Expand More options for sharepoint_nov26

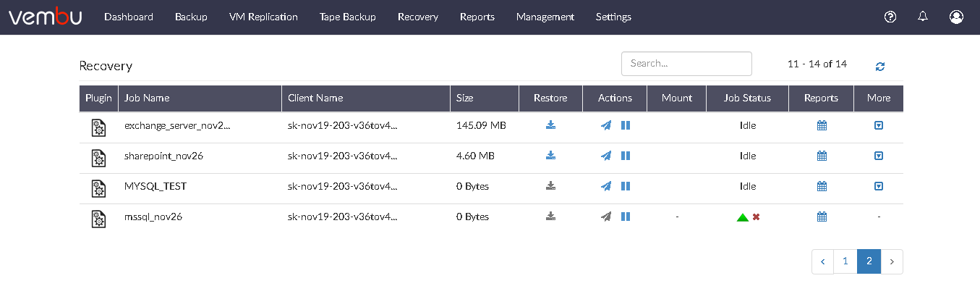[x=879, y=156]
